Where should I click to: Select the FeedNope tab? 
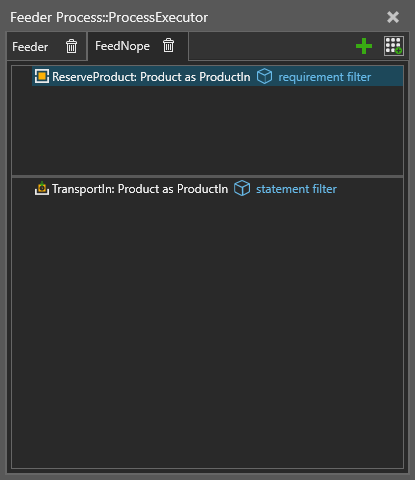122,46
